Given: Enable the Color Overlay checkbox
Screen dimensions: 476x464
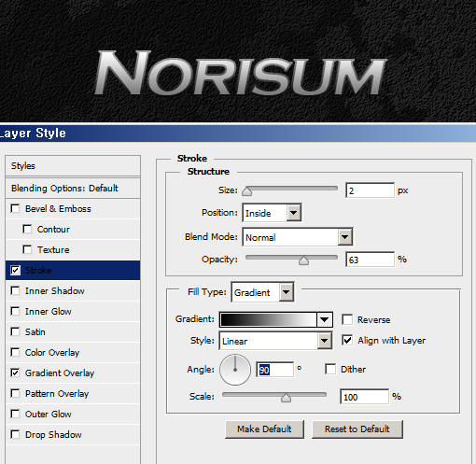Looking at the screenshot, I should pyautogui.click(x=15, y=352).
